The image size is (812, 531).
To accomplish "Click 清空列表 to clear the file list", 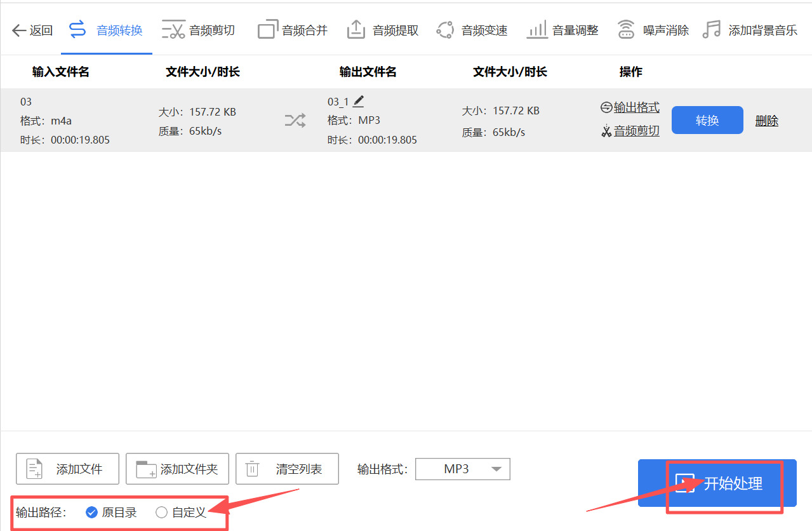I will coord(287,469).
